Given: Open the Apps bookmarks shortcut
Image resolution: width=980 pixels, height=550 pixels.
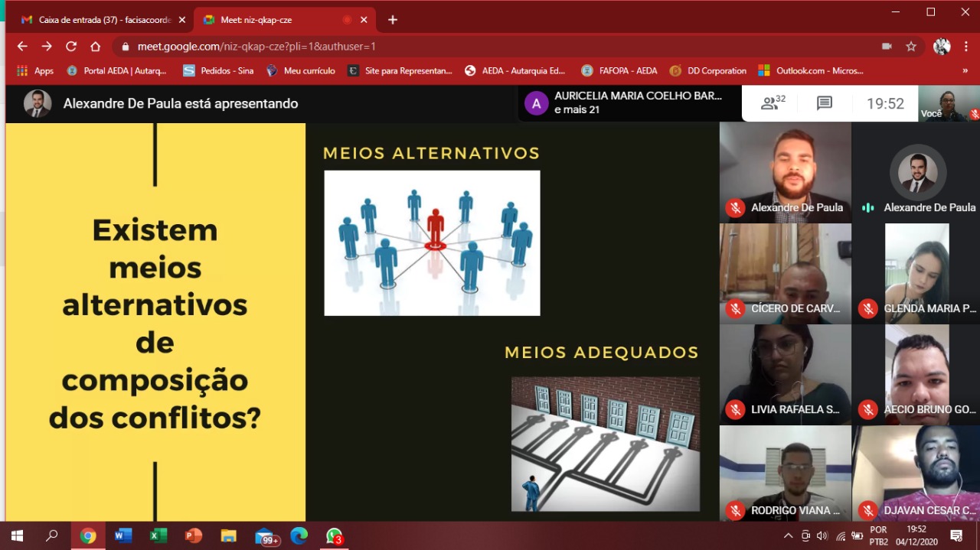Looking at the screenshot, I should tap(35, 70).
